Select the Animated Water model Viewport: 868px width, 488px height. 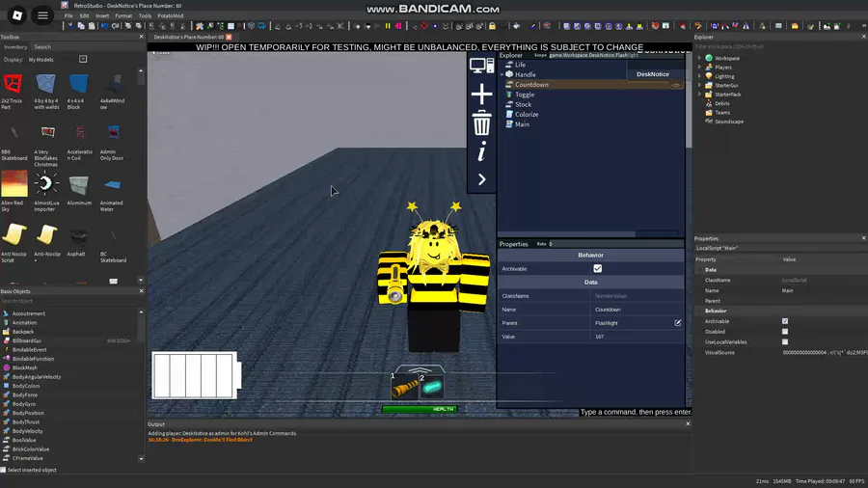[x=112, y=193]
